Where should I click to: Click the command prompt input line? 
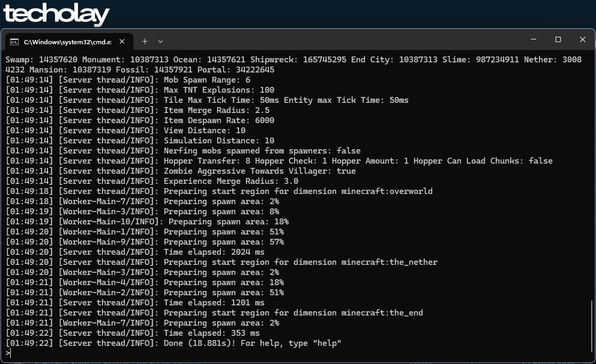click(x=297, y=353)
